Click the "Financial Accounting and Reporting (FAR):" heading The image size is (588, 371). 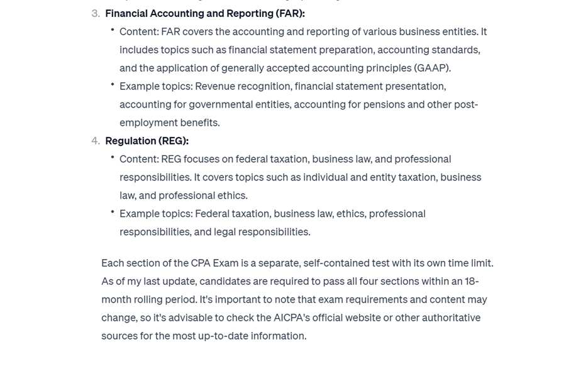[x=204, y=13]
